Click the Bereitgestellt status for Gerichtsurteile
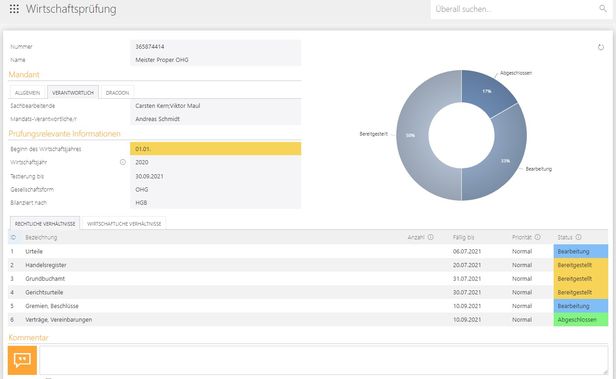 [581, 292]
